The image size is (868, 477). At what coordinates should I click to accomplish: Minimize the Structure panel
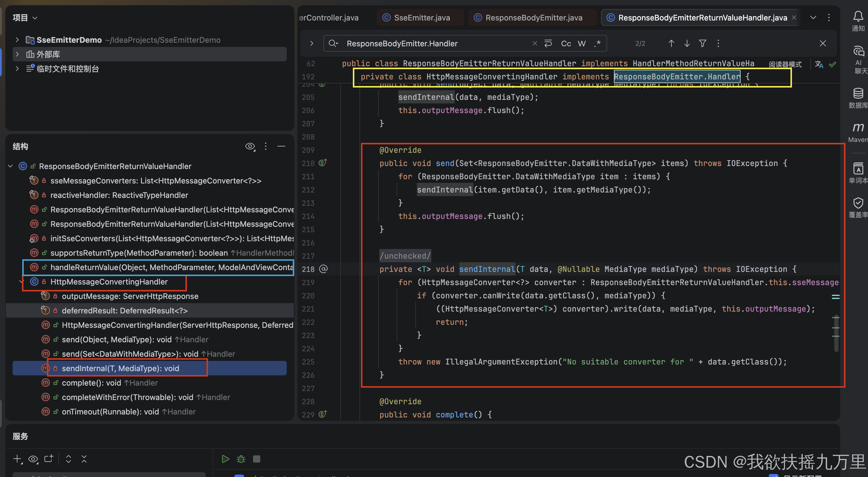click(x=281, y=146)
